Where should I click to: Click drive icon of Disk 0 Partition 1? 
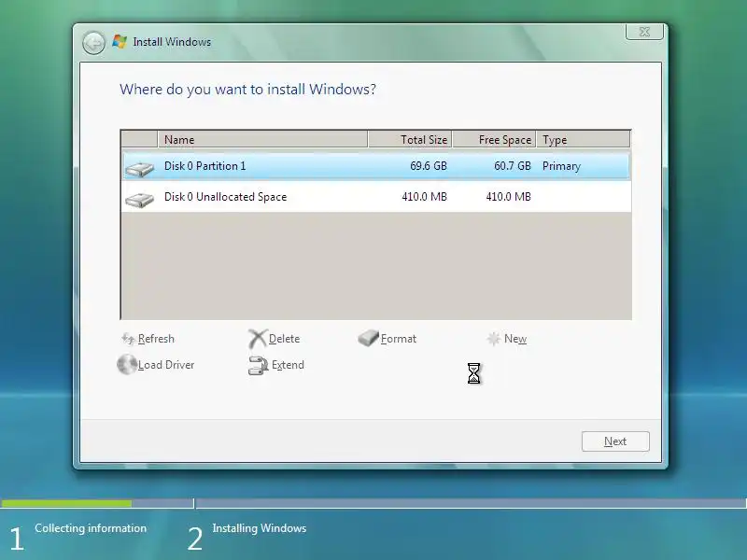139,169
